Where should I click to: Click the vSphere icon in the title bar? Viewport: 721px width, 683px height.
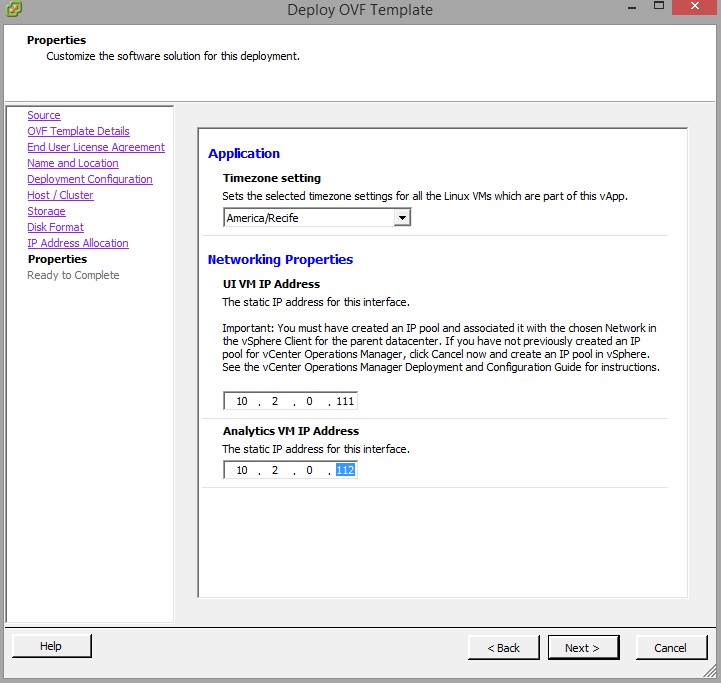click(x=12, y=10)
